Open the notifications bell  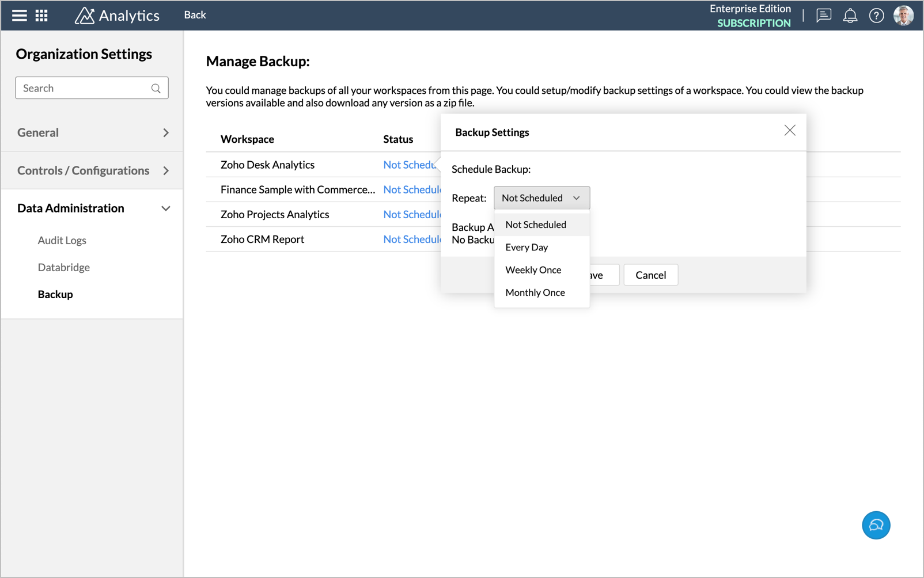click(850, 16)
